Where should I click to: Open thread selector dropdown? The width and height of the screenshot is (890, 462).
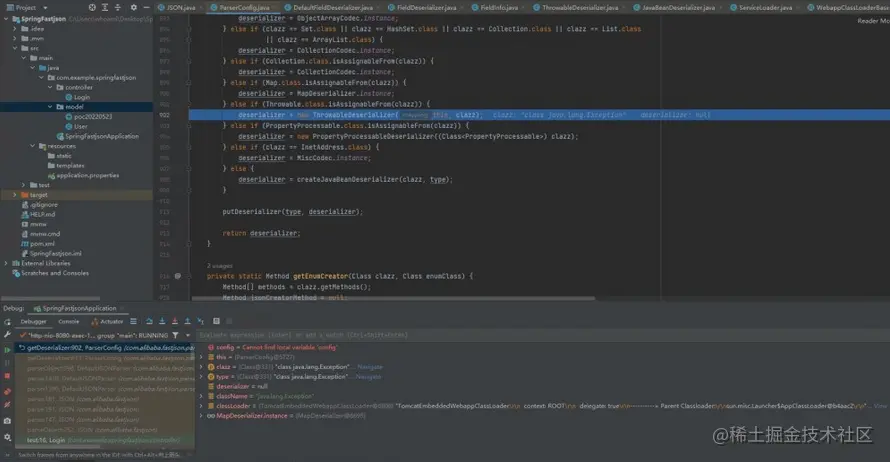[187, 335]
